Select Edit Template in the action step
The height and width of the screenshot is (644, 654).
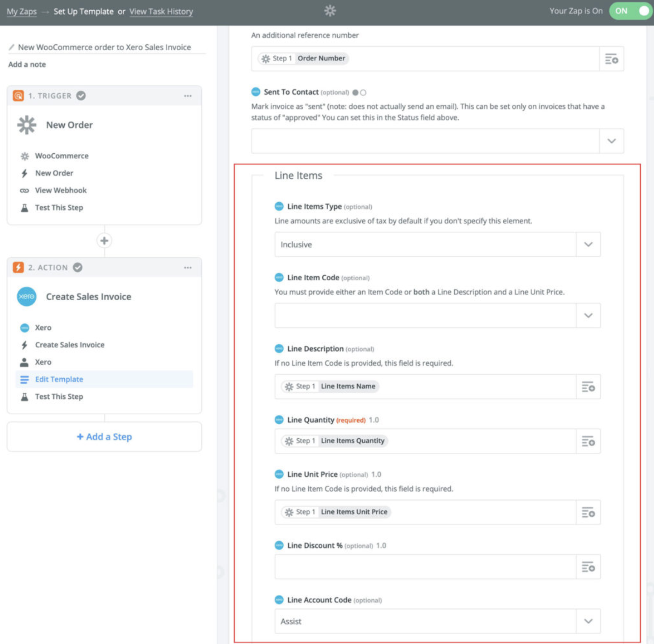point(59,379)
